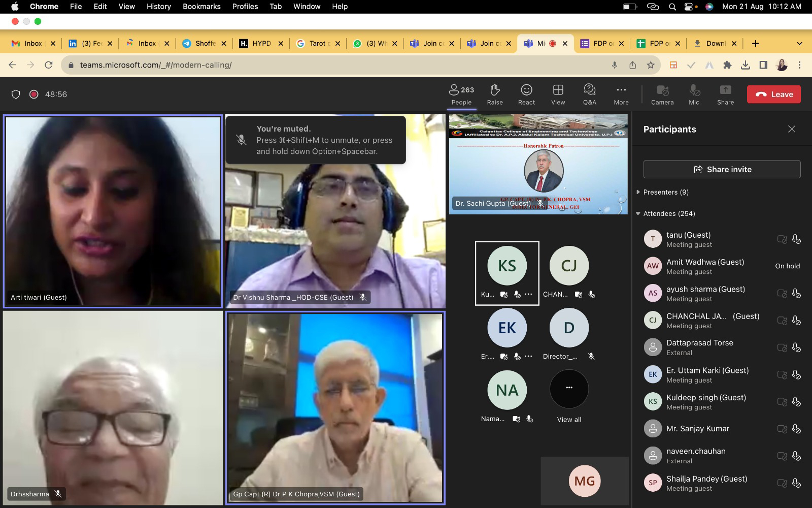Open more options on KS tile
Screen dimensions: 812x508
tap(528, 294)
